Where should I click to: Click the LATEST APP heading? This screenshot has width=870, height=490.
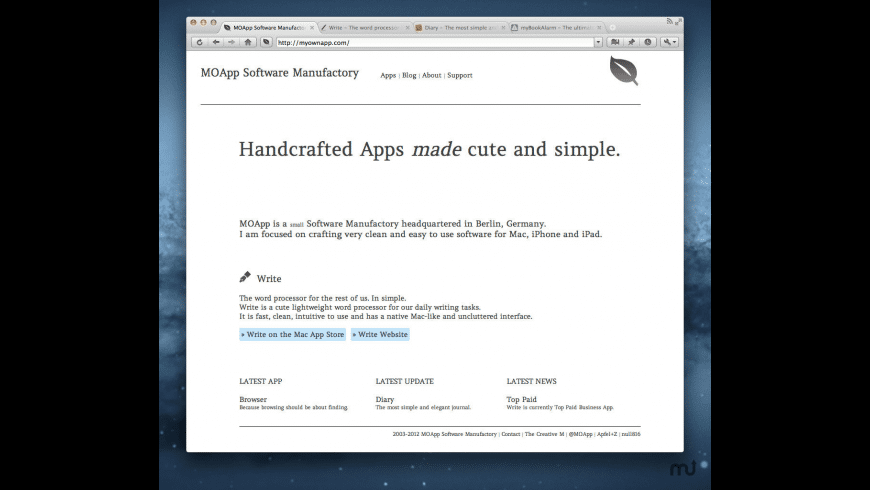click(261, 381)
